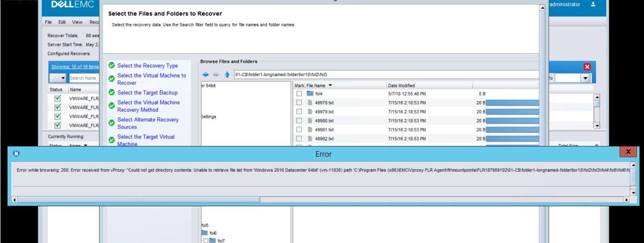Click the 49982.txt file icon

coord(310,139)
